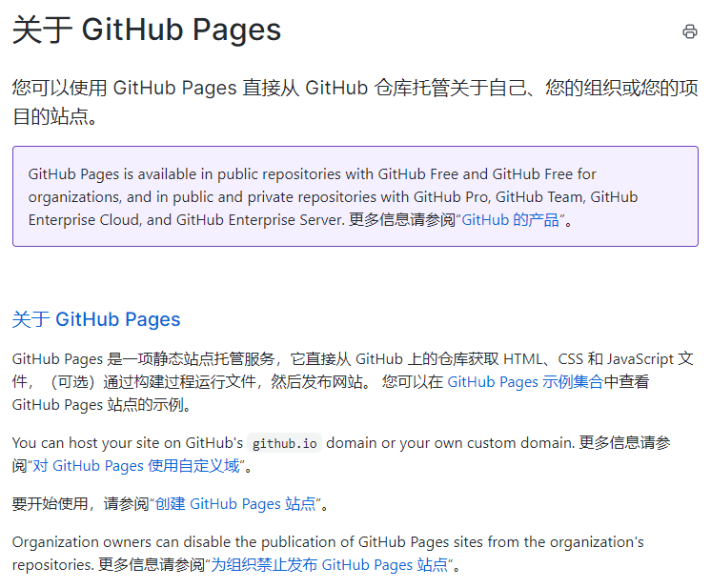Click the text "GitHub Pages is available in public repositories"

pos(186,174)
